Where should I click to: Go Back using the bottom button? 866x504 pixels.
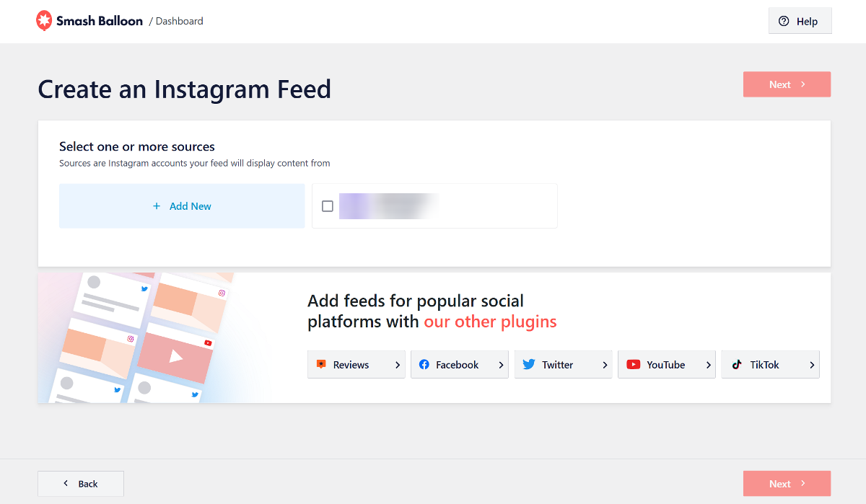point(81,484)
